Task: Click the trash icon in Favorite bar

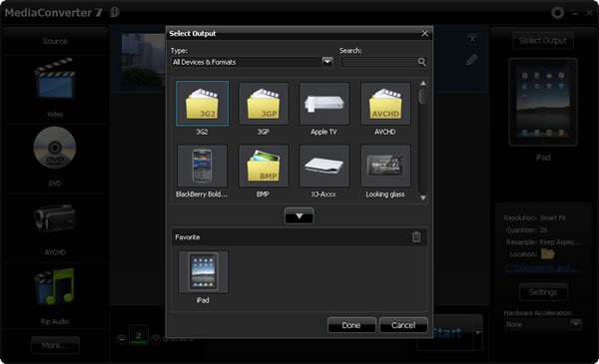Action: point(416,237)
